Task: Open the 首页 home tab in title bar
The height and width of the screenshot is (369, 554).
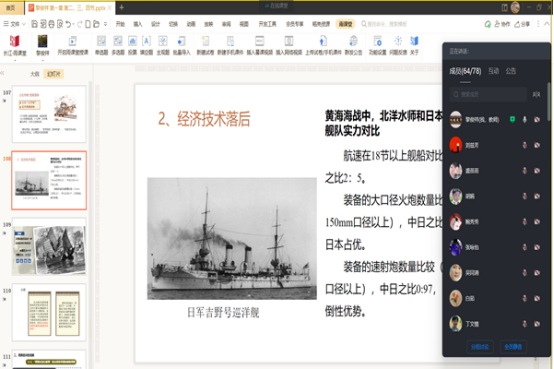Action: click(x=12, y=7)
